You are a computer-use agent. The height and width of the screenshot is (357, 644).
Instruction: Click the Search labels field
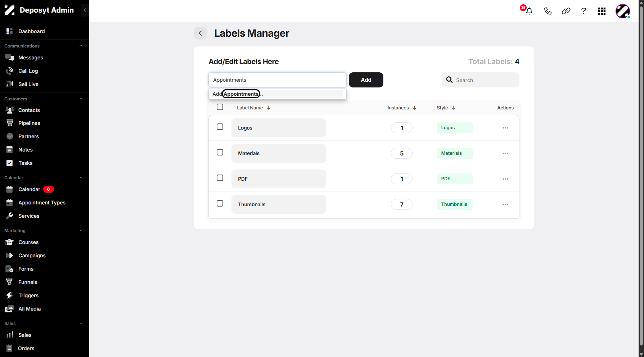tap(481, 80)
